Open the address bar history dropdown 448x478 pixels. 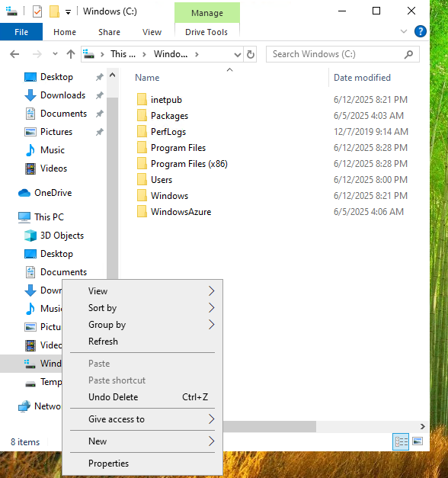tap(238, 55)
